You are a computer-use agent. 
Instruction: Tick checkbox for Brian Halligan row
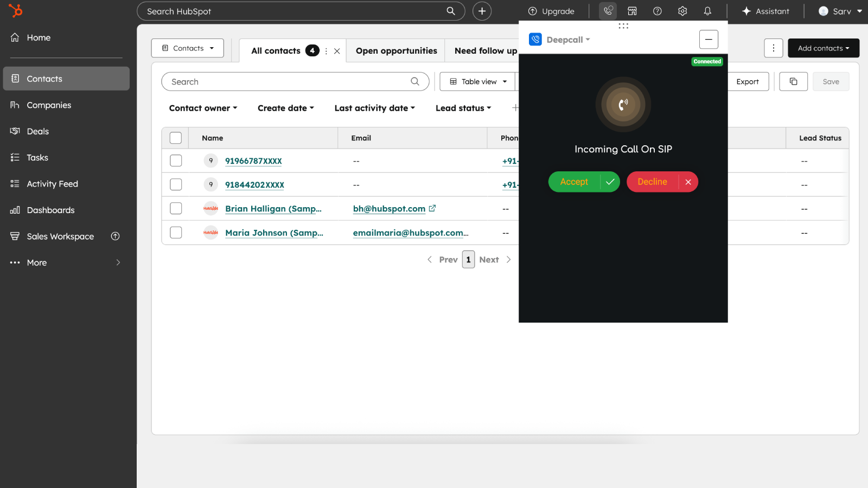(176, 208)
